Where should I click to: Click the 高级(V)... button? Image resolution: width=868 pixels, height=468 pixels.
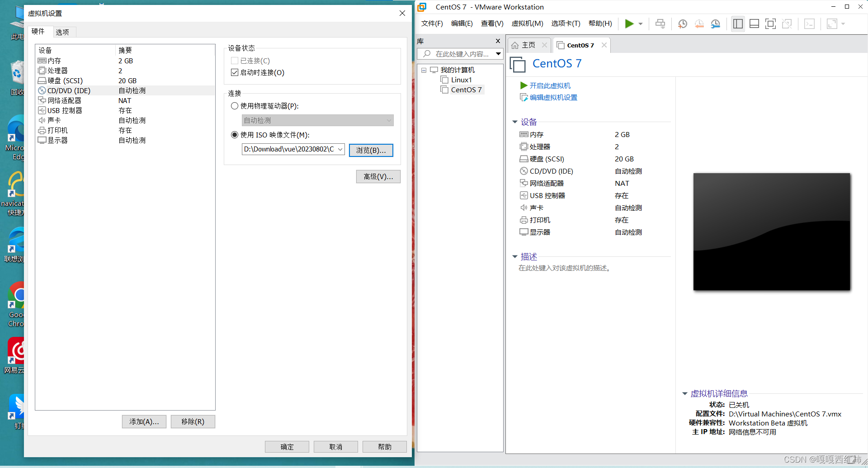[378, 176]
